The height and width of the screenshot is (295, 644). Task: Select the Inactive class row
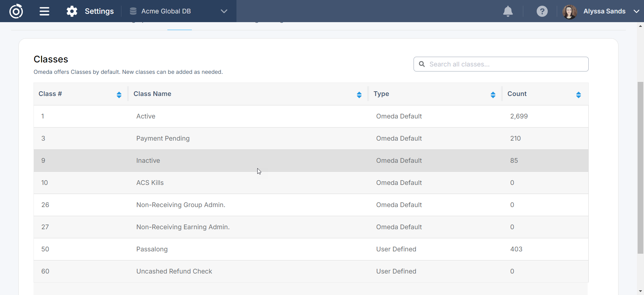point(148,160)
